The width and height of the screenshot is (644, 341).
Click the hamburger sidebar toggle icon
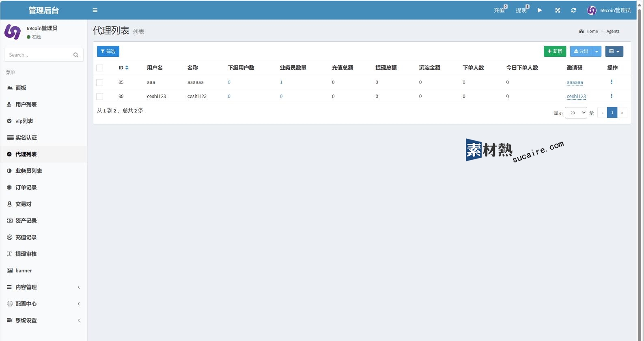tap(95, 11)
